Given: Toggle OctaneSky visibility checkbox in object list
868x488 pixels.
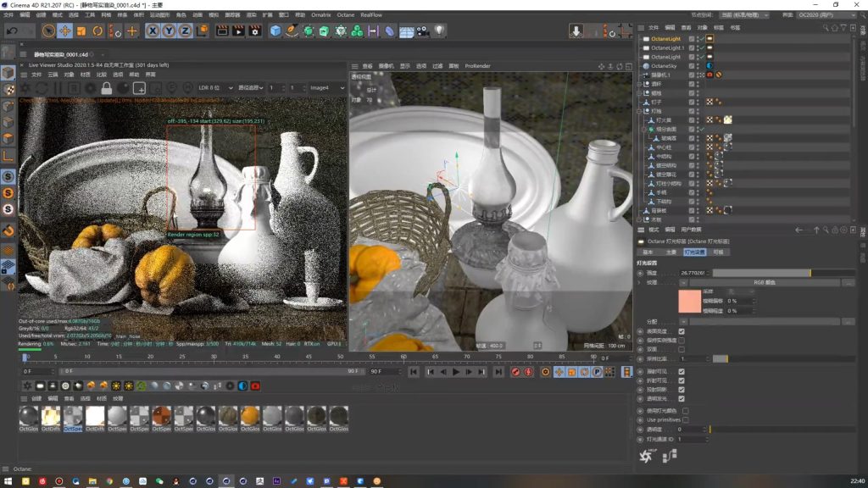Looking at the screenshot, I should point(692,65).
